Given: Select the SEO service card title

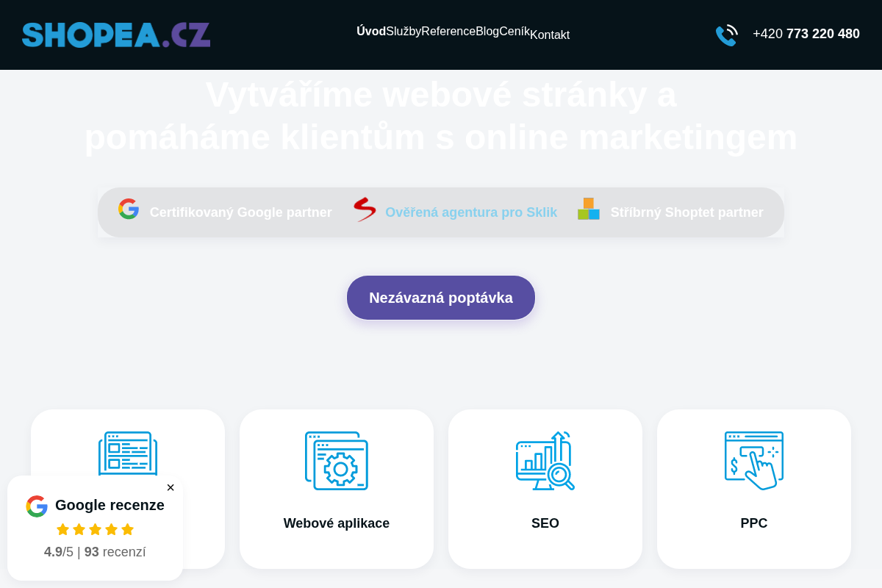Looking at the screenshot, I should coord(545,523).
